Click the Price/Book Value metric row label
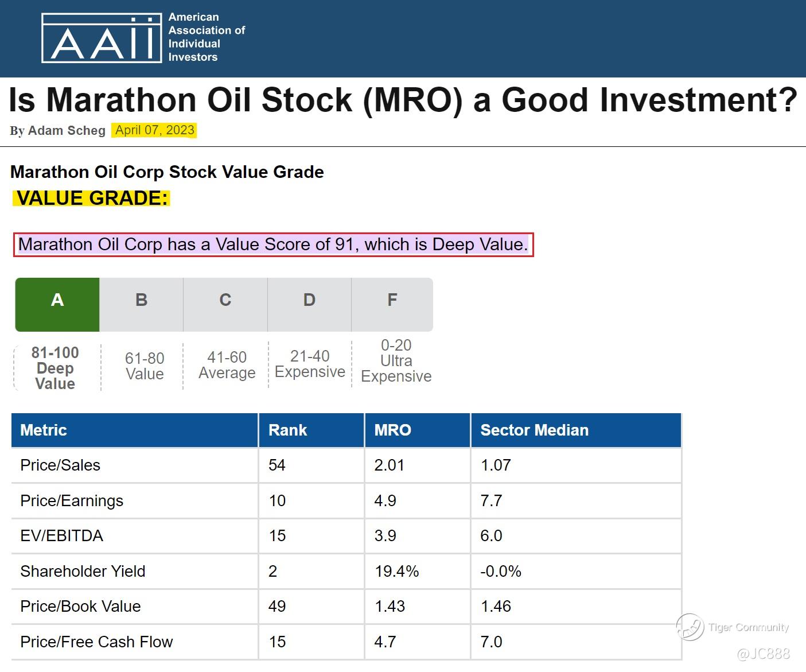 click(x=80, y=607)
